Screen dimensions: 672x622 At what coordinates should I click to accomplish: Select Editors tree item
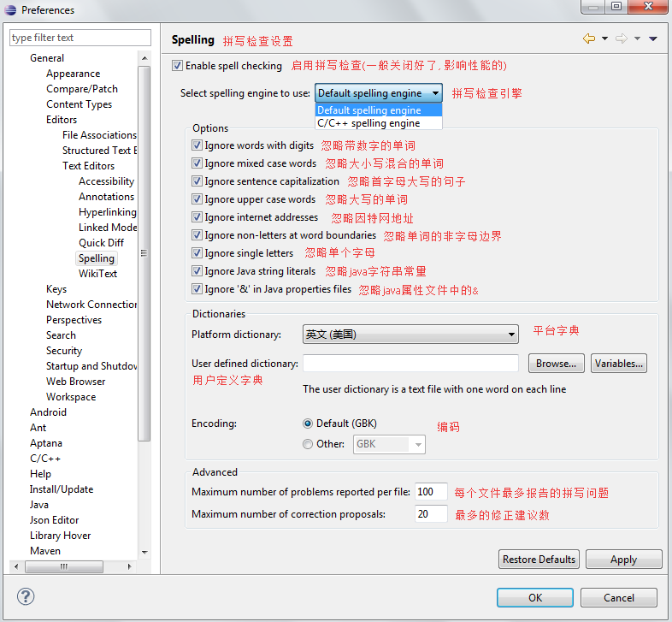pyautogui.click(x=62, y=120)
